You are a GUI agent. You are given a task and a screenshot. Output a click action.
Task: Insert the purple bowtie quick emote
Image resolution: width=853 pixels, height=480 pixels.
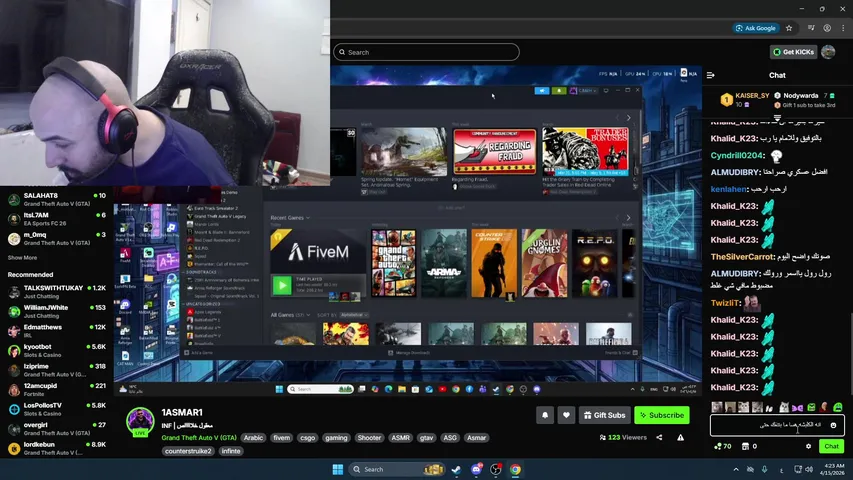798,407
